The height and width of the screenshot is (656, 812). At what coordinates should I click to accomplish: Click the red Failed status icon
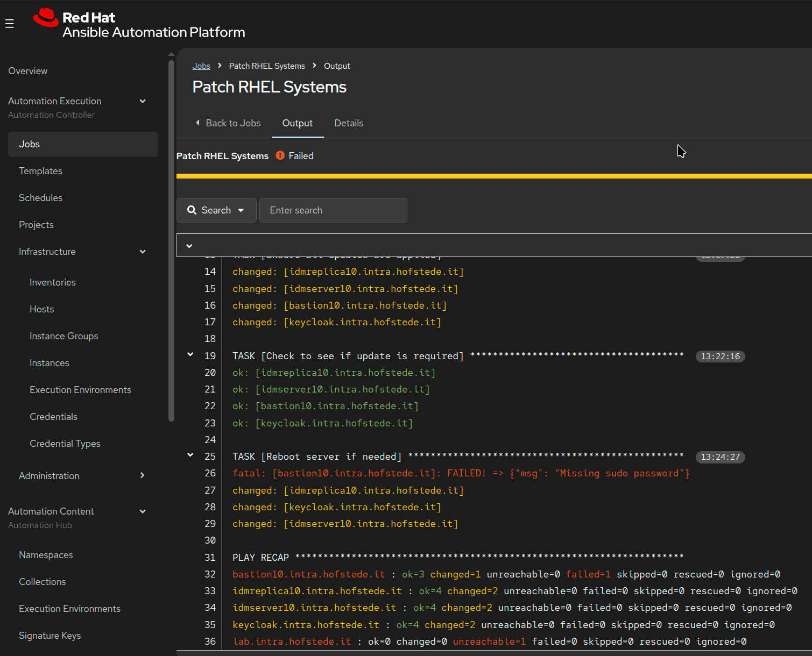point(280,155)
